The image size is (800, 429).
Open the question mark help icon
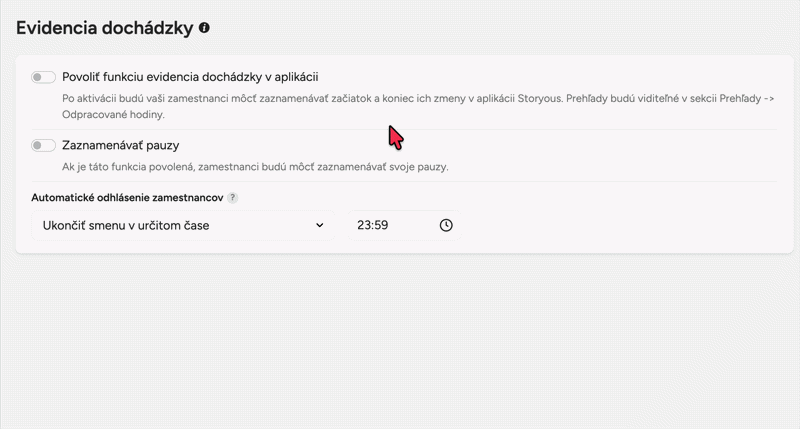point(233,198)
